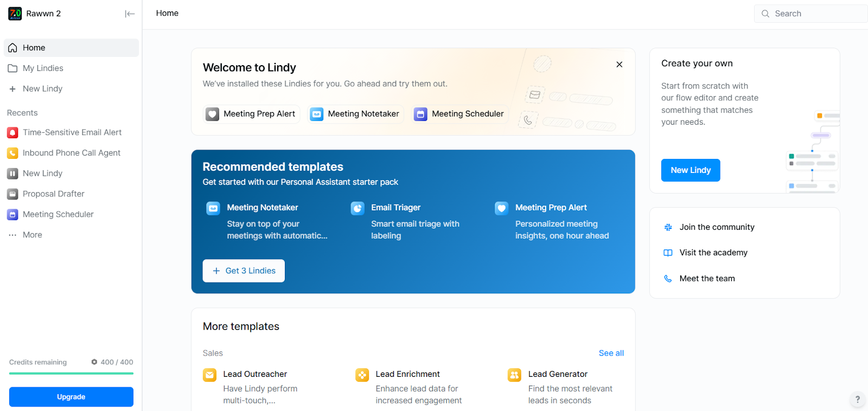
Task: Open the recent New Lindy with pause icon
Action: coord(71,174)
